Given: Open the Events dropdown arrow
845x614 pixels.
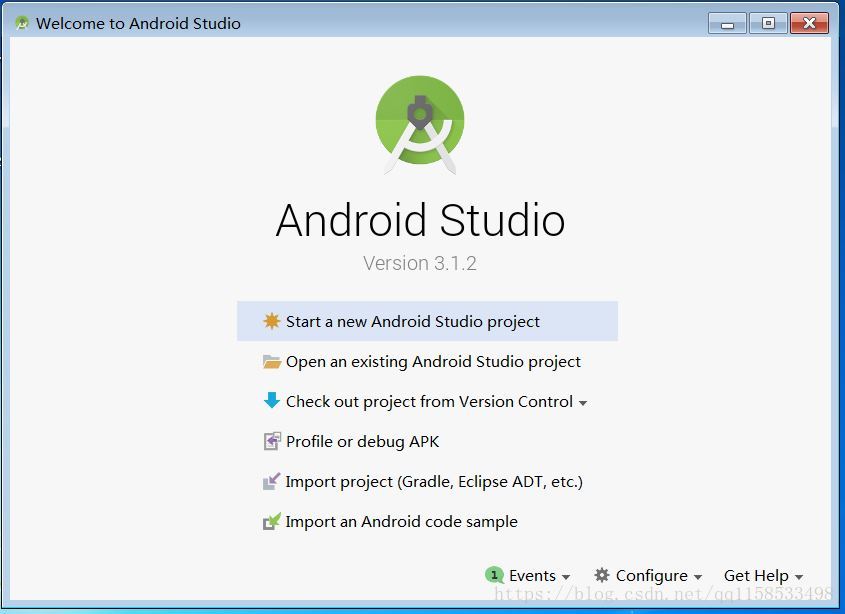Looking at the screenshot, I should click(x=566, y=577).
